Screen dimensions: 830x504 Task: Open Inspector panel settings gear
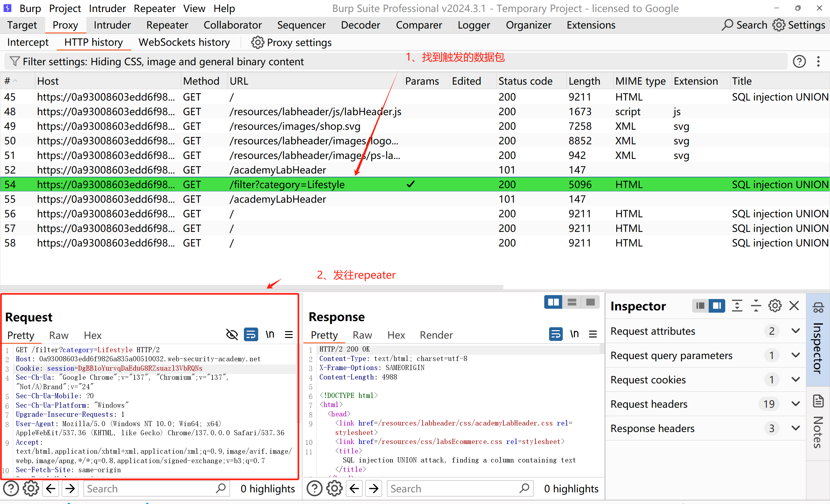pos(775,306)
